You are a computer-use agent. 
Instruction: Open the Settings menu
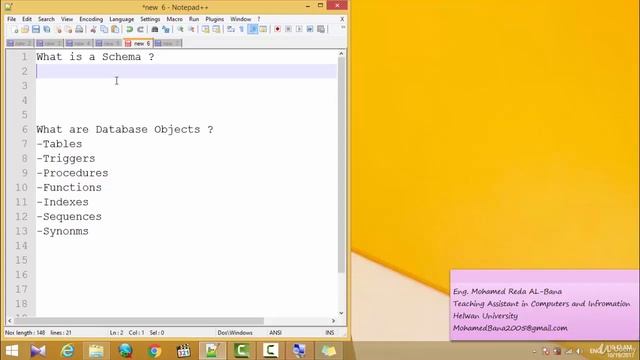point(150,19)
